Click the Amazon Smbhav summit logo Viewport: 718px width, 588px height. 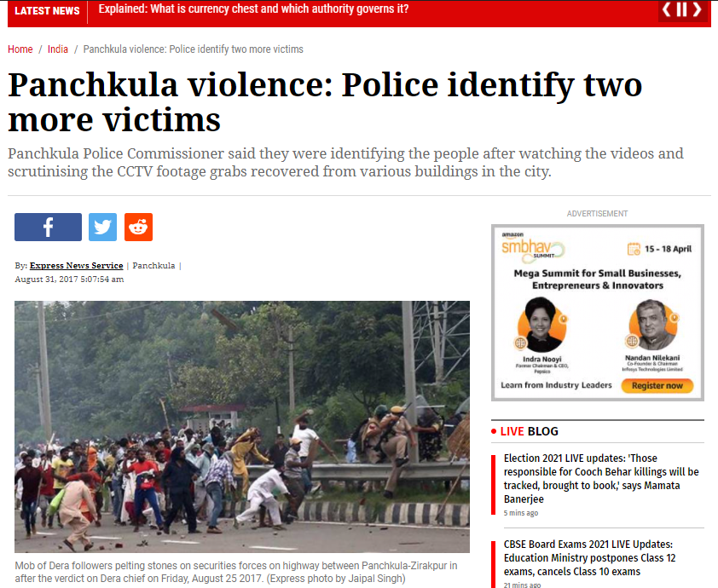(x=534, y=247)
